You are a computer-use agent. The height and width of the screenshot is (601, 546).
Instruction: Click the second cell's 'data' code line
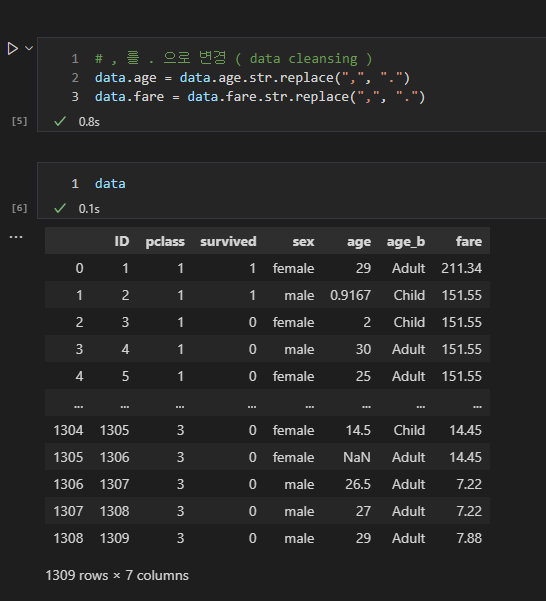click(110, 184)
